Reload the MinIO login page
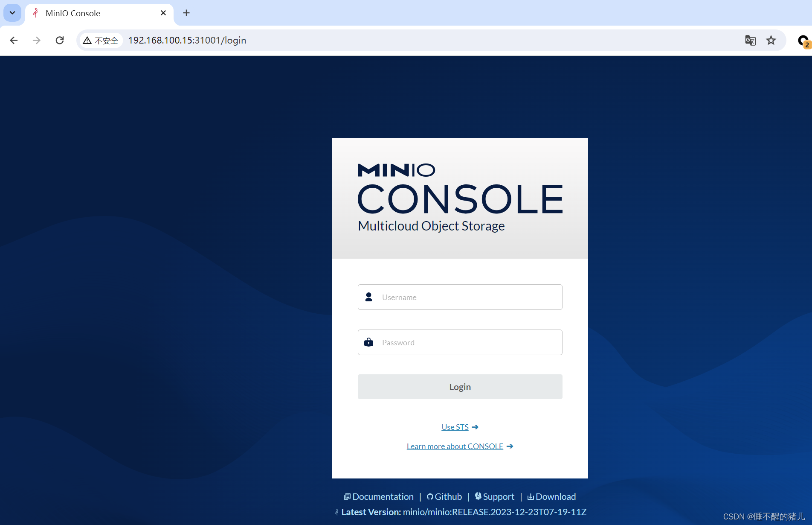This screenshot has width=812, height=525. [x=60, y=40]
